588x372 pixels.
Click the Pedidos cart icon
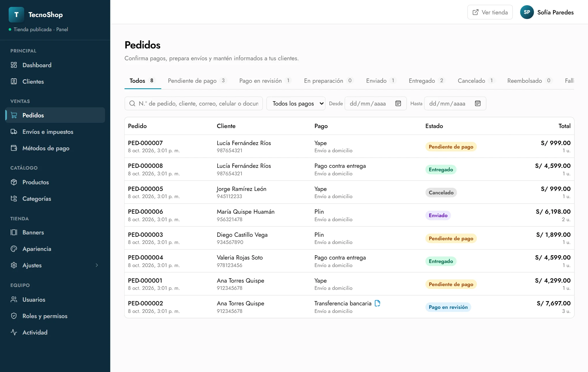pos(14,115)
